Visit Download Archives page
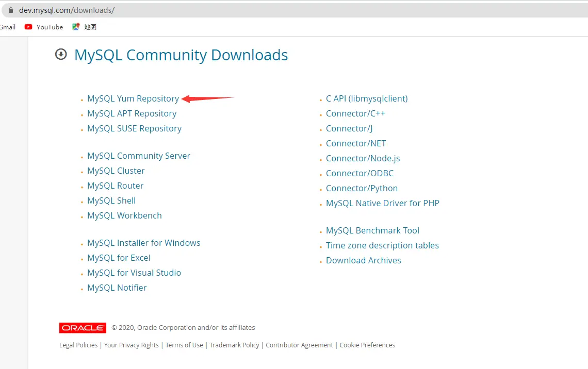 point(364,261)
